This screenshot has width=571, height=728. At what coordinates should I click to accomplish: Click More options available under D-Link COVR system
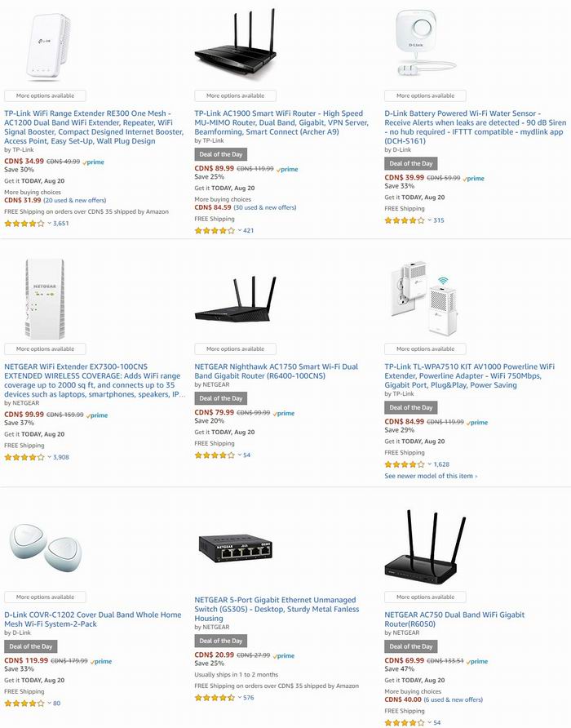point(45,597)
